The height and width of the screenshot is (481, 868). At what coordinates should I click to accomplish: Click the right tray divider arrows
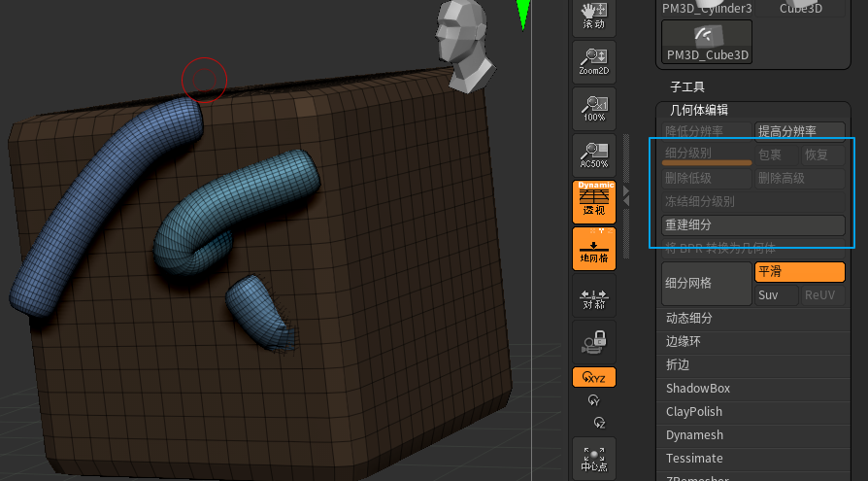click(626, 196)
